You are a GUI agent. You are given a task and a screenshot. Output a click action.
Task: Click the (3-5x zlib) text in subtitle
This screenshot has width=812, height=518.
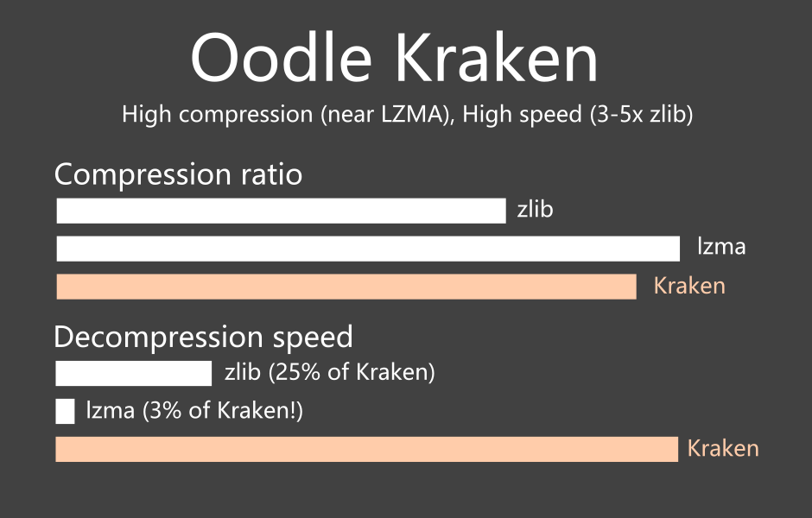(641, 114)
